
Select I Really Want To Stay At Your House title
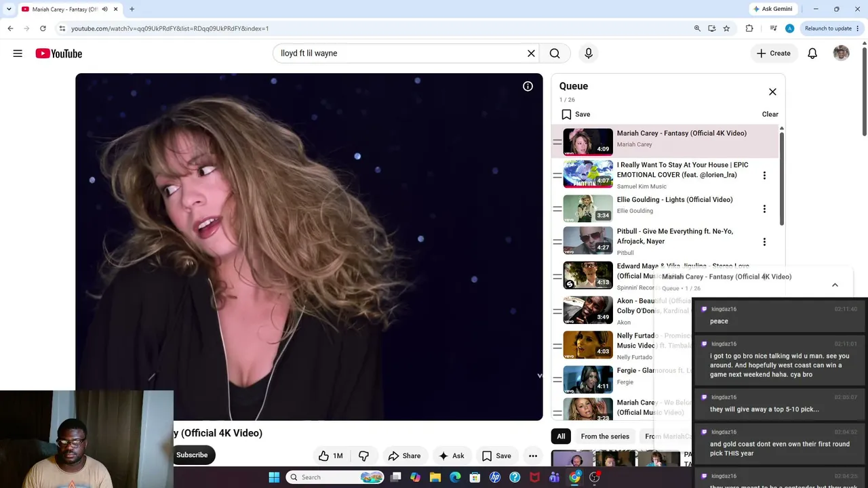click(x=682, y=169)
